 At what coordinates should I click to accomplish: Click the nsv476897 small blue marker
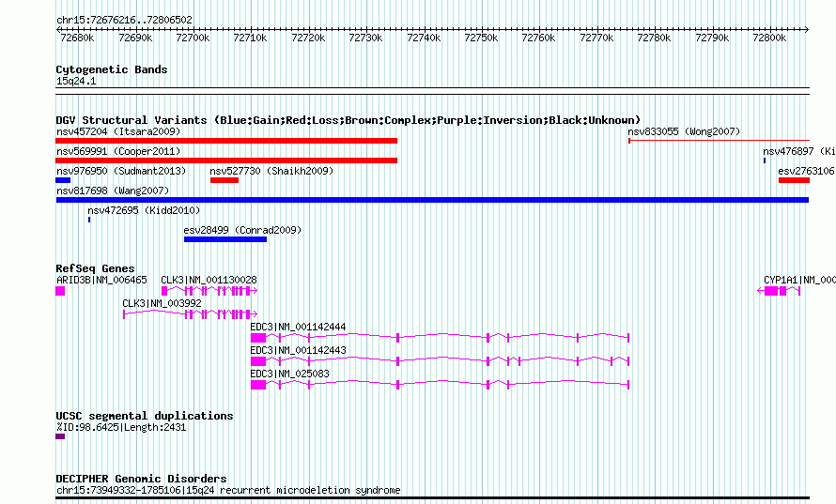pos(765,160)
